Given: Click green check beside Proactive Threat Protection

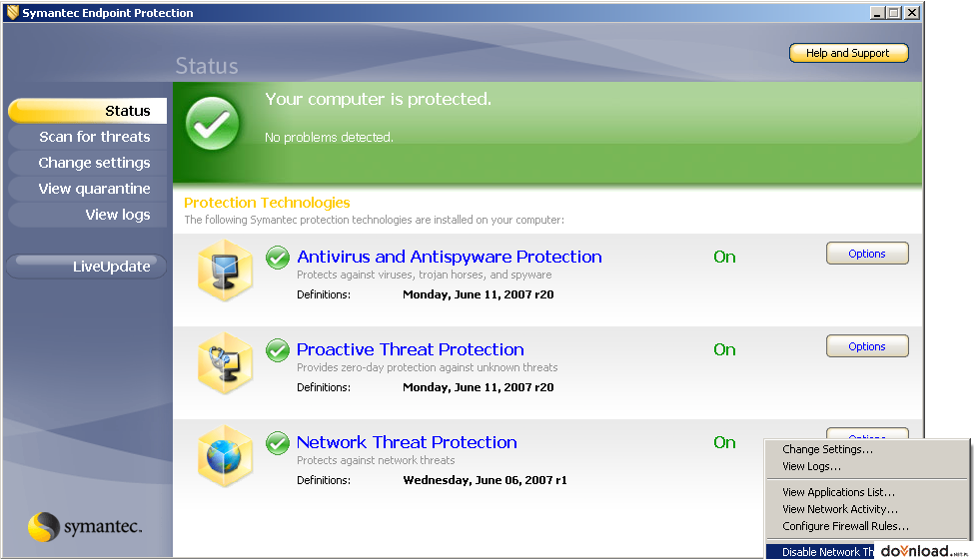Looking at the screenshot, I should pyautogui.click(x=278, y=350).
